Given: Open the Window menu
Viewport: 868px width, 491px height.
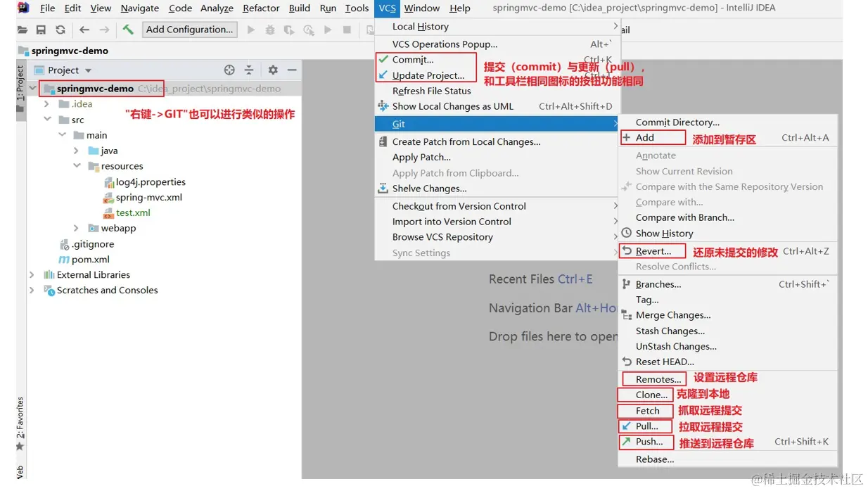Looking at the screenshot, I should [x=422, y=8].
